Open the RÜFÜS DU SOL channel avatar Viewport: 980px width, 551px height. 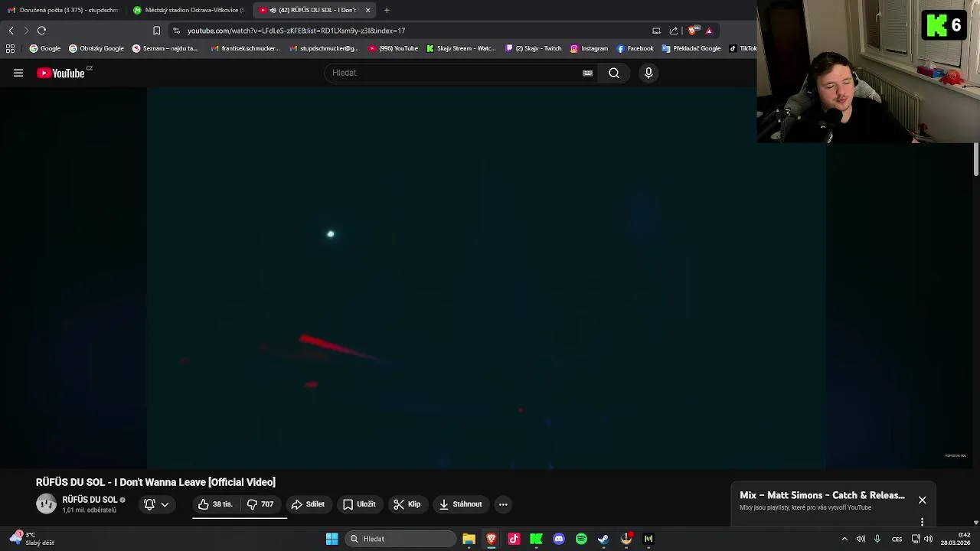coord(47,504)
